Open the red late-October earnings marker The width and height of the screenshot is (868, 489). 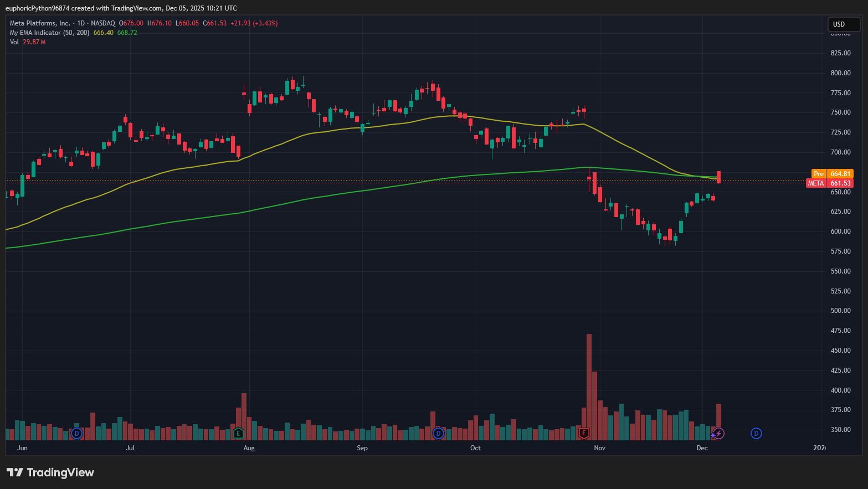tap(584, 433)
